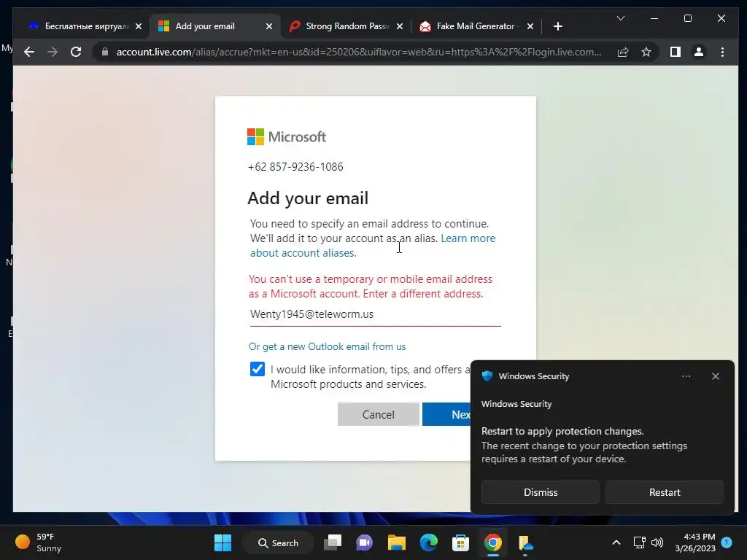
Task: Open the volume tray icon
Action: pos(657,542)
